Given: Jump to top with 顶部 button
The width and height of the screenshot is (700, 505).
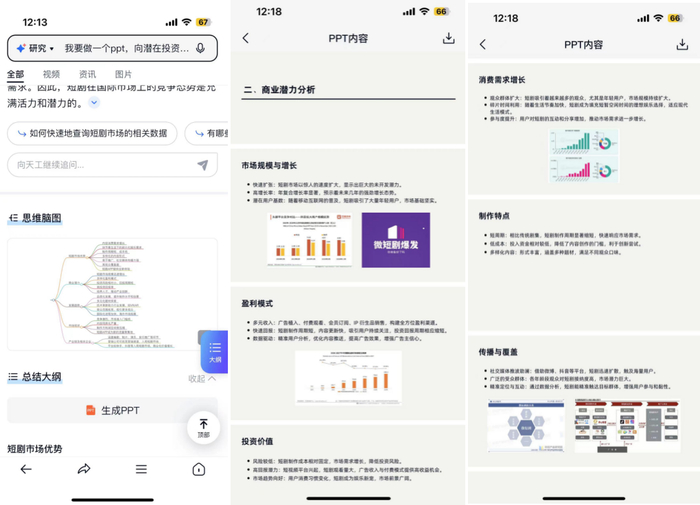Looking at the screenshot, I should point(204,428).
